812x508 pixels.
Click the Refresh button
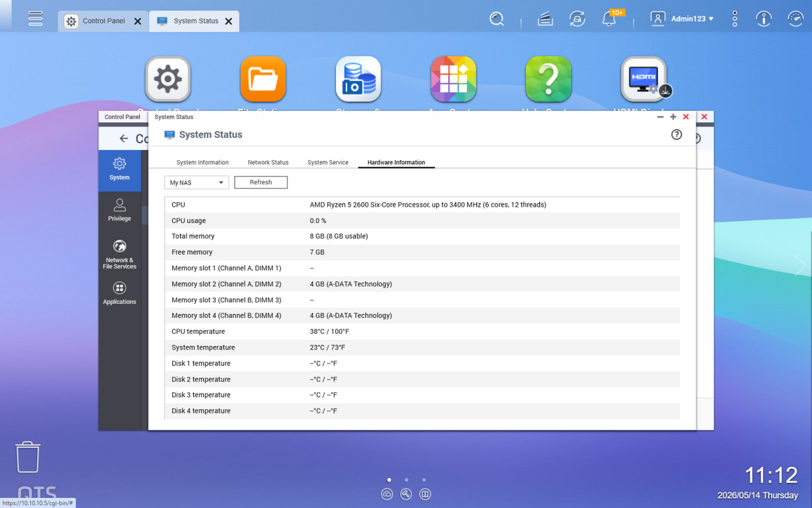(x=261, y=182)
